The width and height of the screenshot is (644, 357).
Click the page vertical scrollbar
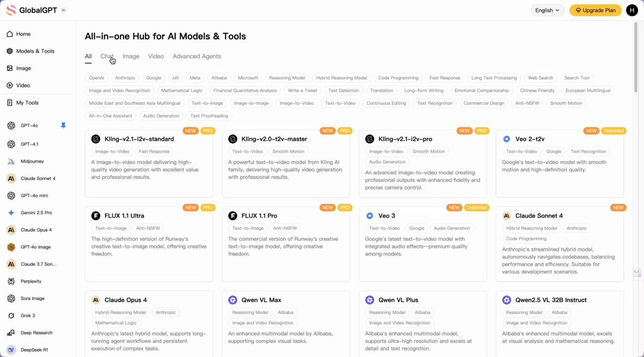coord(636,57)
